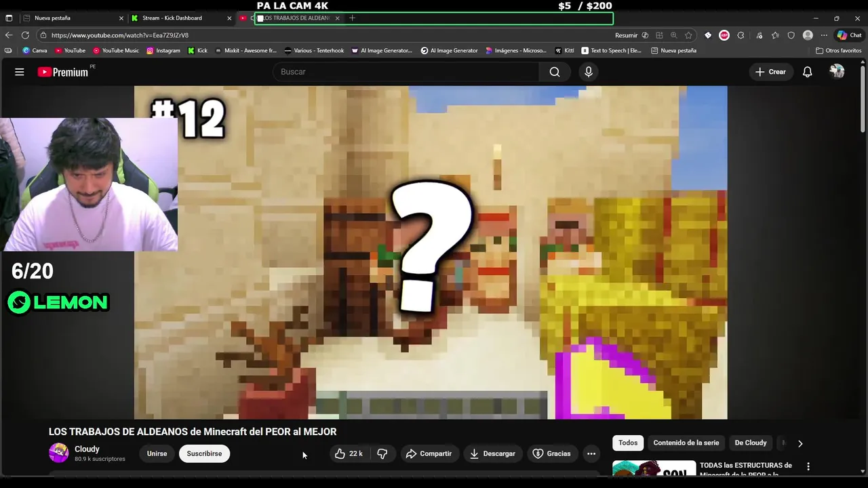Click the Crear create button
Viewport: 868px width, 488px height.
[770, 72]
